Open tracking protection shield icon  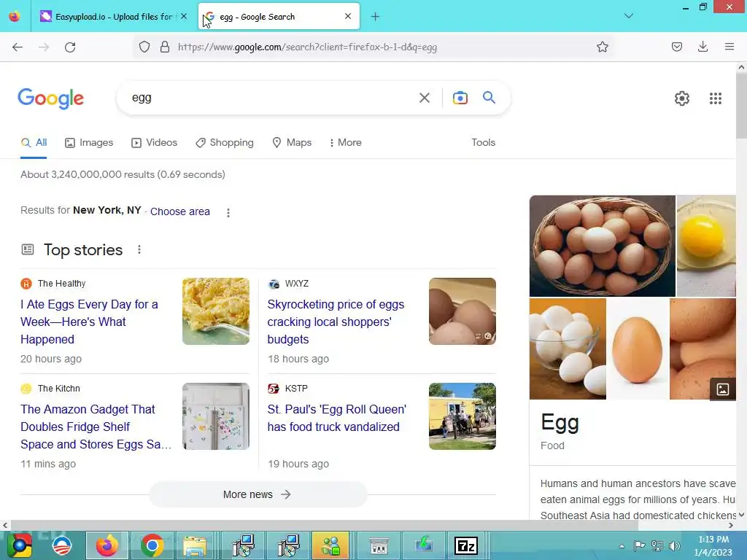pyautogui.click(x=144, y=47)
